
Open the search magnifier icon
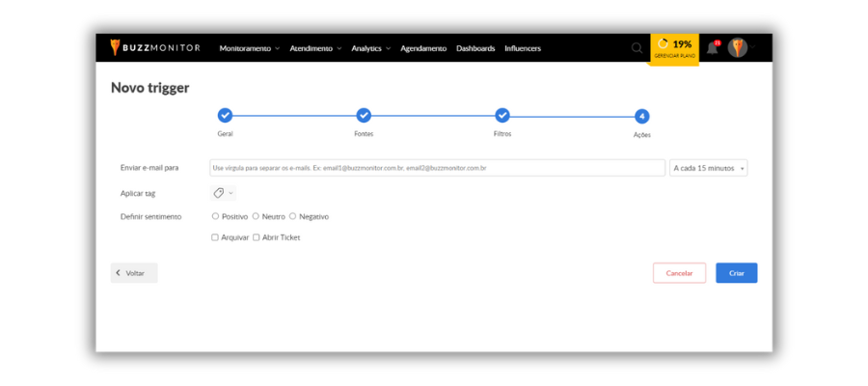pyautogui.click(x=637, y=48)
